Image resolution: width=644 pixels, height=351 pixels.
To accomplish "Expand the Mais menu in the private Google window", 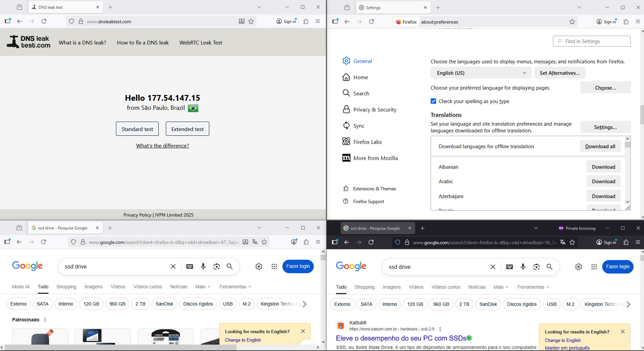I will tap(501, 287).
